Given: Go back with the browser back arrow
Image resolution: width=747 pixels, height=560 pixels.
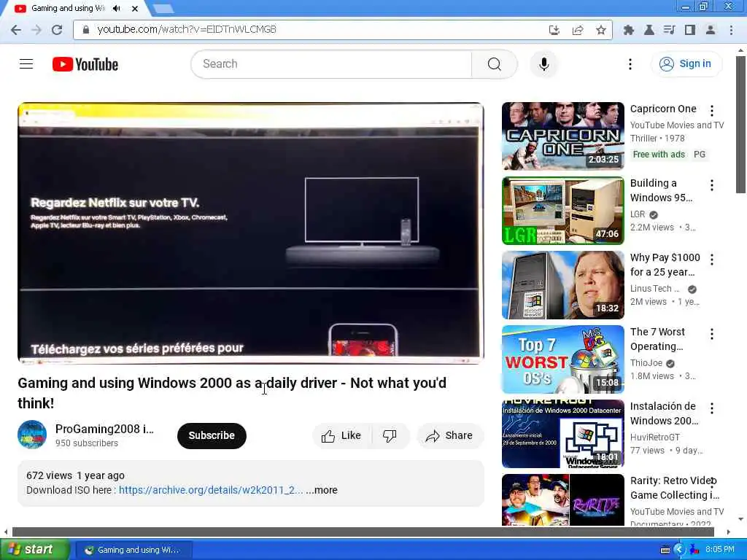Looking at the screenshot, I should [x=16, y=29].
